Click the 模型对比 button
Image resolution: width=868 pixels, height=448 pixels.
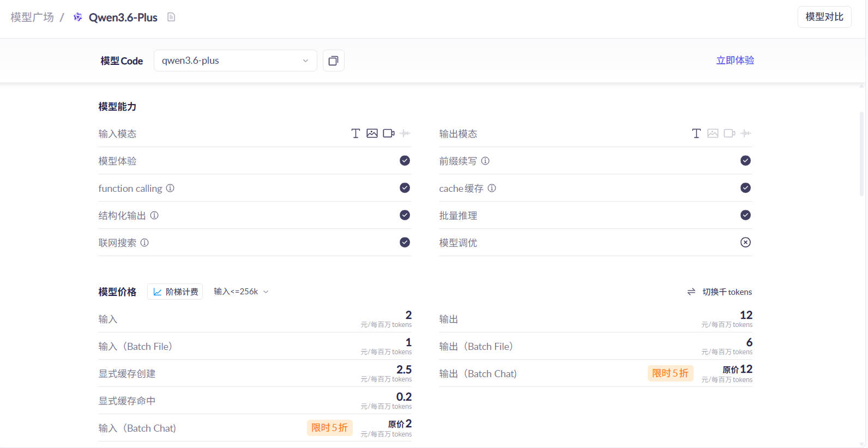point(824,17)
